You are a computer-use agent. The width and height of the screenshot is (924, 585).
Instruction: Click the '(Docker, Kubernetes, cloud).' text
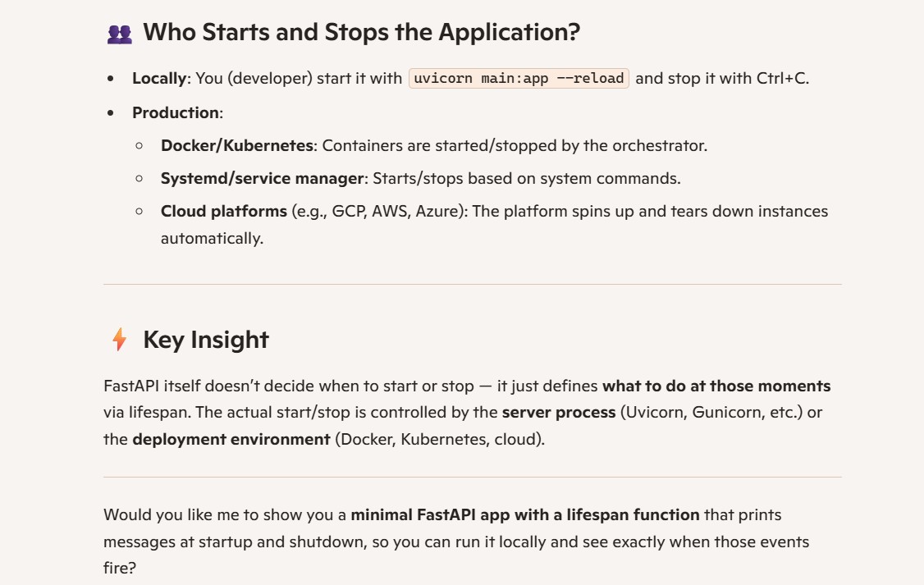tap(440, 440)
